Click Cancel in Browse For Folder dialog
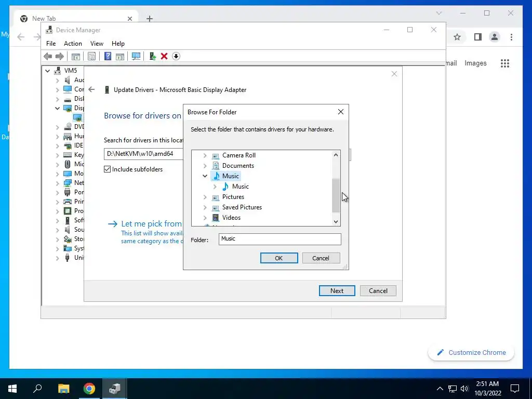 tap(321, 258)
